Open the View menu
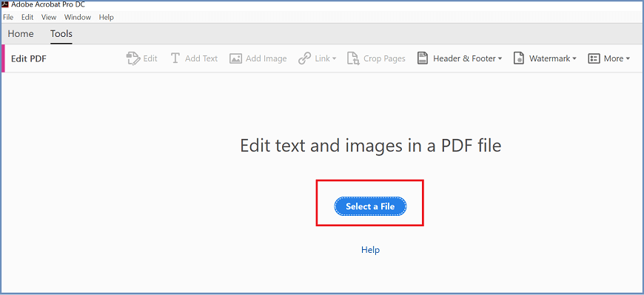This screenshot has height=295, width=644. pyautogui.click(x=49, y=17)
